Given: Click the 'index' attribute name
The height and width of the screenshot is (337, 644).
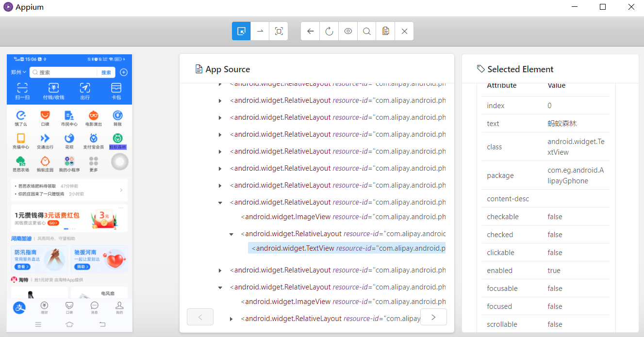Looking at the screenshot, I should (495, 106).
